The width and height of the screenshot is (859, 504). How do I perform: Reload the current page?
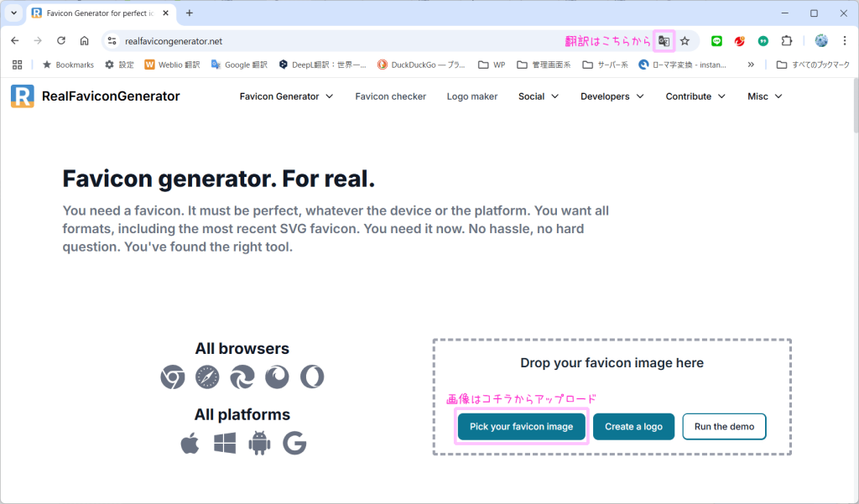coord(60,40)
